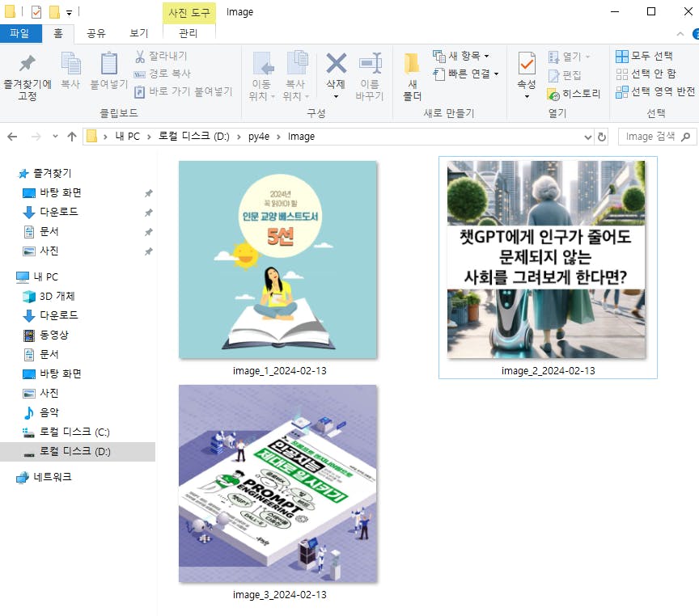Switch to the 보기 ribbon tab
Image resolution: width=699 pixels, height=616 pixels.
[x=138, y=33]
